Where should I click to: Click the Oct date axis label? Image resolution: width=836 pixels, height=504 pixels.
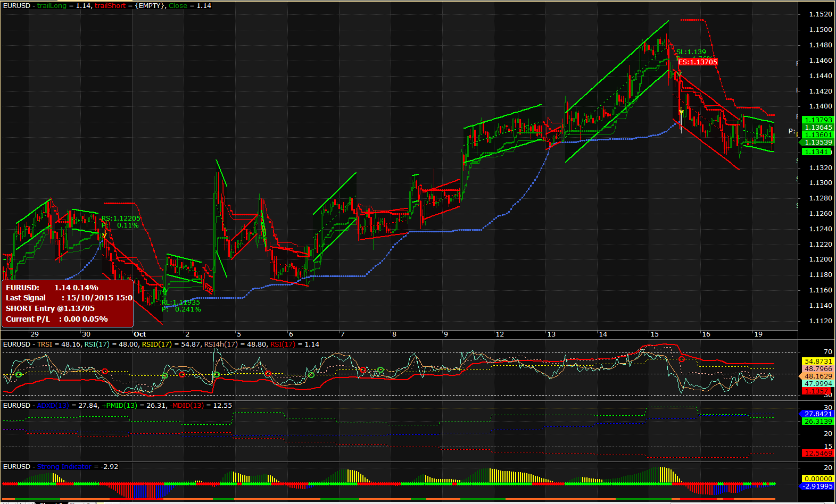140,334
